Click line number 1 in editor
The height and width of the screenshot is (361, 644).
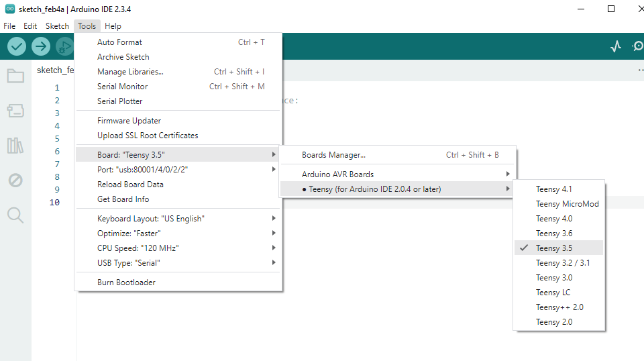pyautogui.click(x=57, y=88)
